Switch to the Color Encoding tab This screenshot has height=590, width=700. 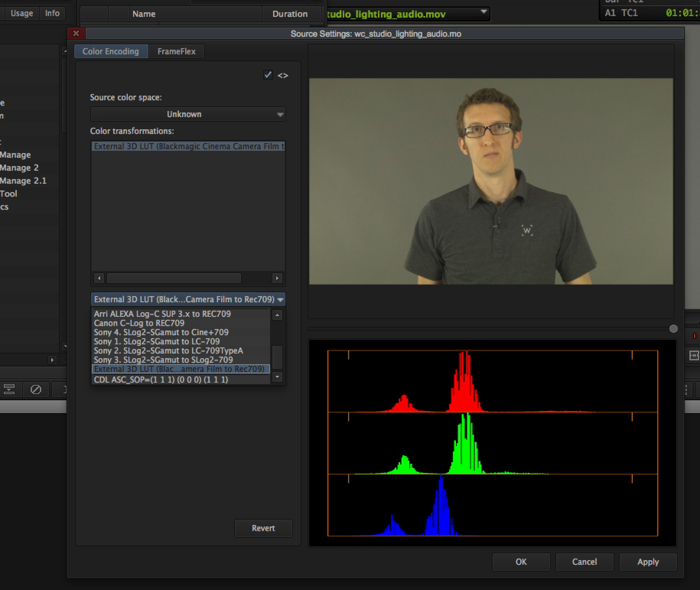point(111,51)
